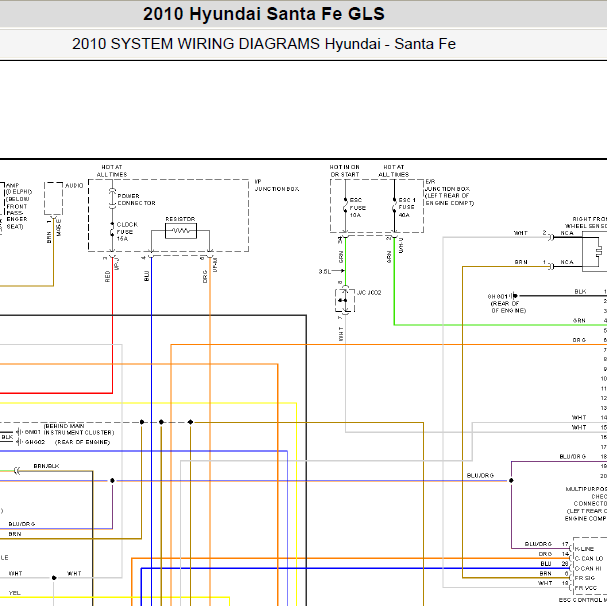Viewport: 607px width, 606px height.
Task: Click the resistor symbol in IP junction box
Action: [181, 231]
